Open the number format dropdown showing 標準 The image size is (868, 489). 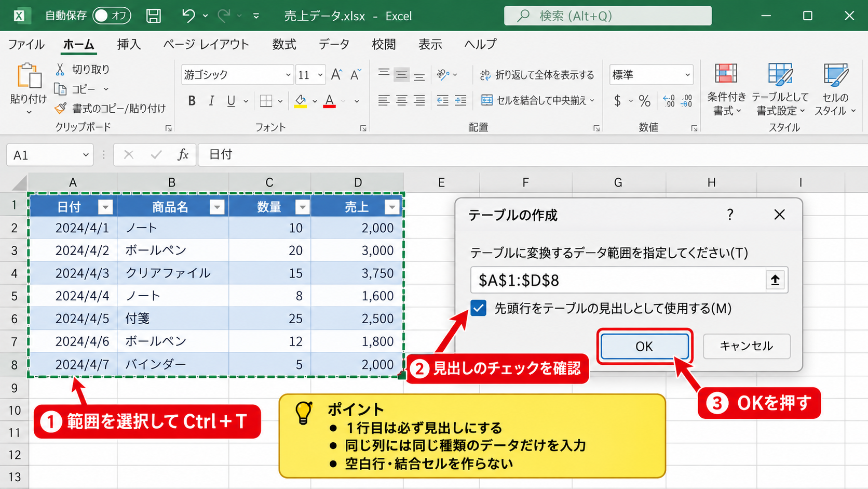[x=688, y=75]
